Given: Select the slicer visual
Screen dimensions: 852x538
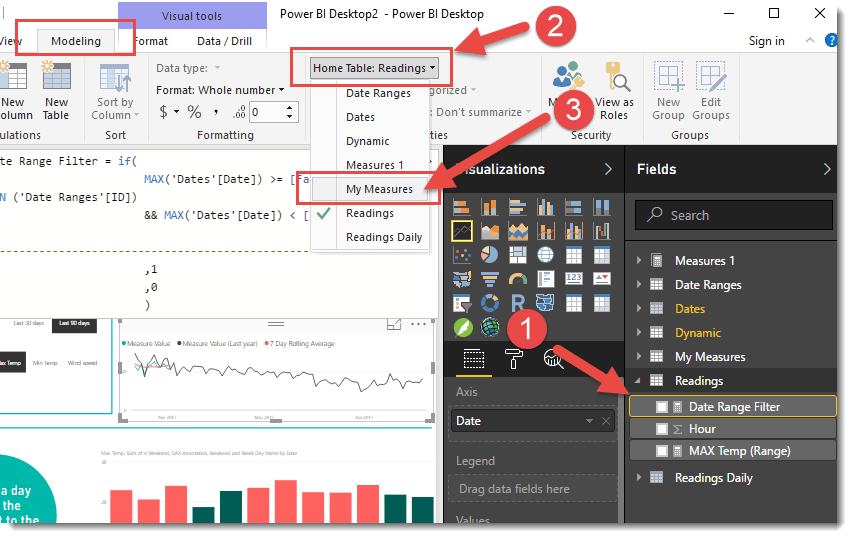Looking at the screenshot, I should [x=462, y=303].
